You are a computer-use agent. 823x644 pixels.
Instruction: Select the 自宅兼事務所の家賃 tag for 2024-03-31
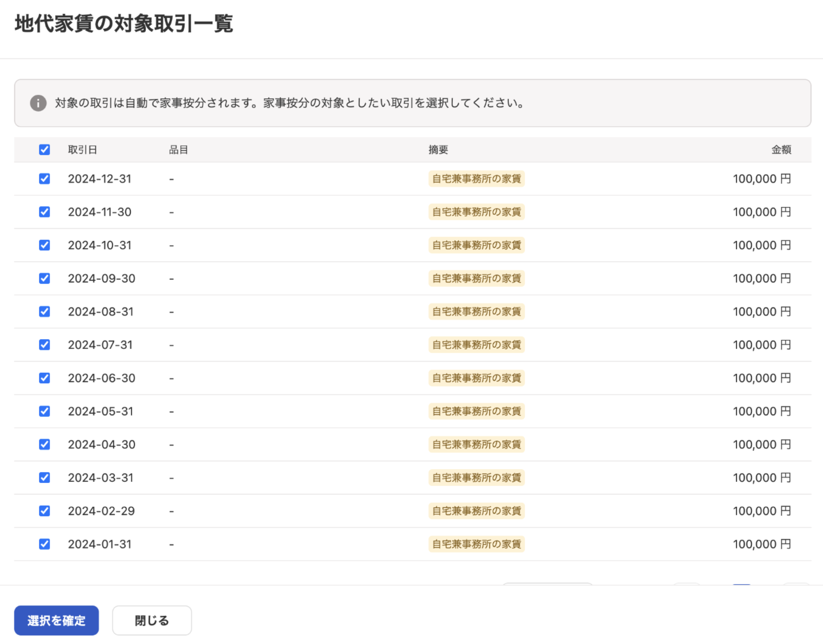(476, 478)
